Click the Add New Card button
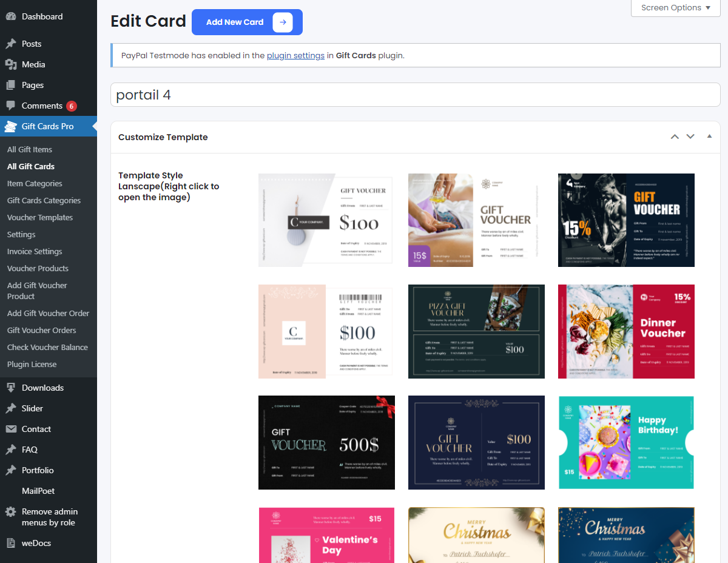Screen dimensions: 728x563 coord(247,22)
